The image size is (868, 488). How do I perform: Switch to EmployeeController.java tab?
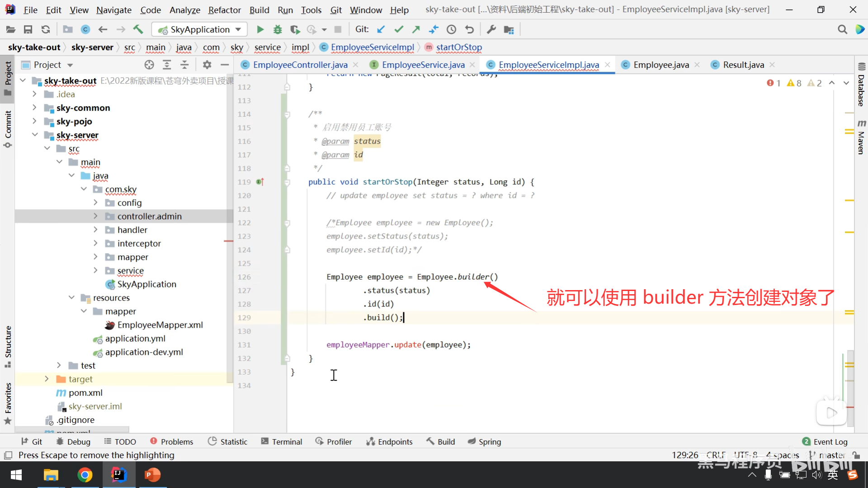tap(300, 65)
